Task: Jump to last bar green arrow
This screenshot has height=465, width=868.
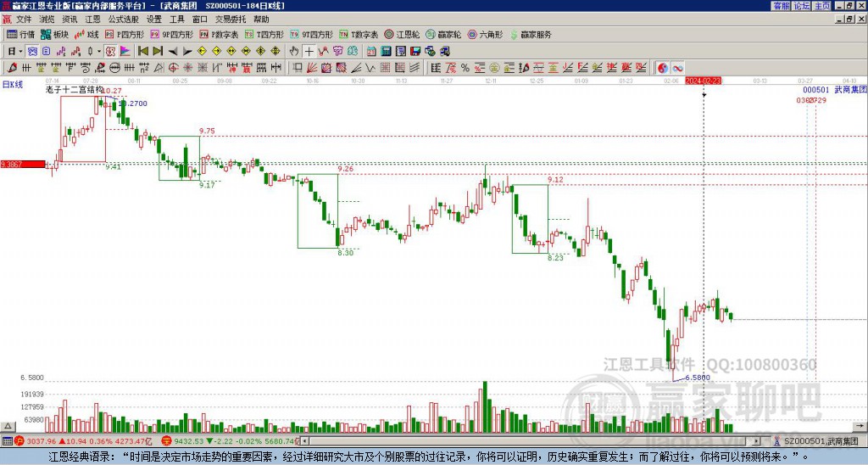Action: pyautogui.click(x=158, y=51)
